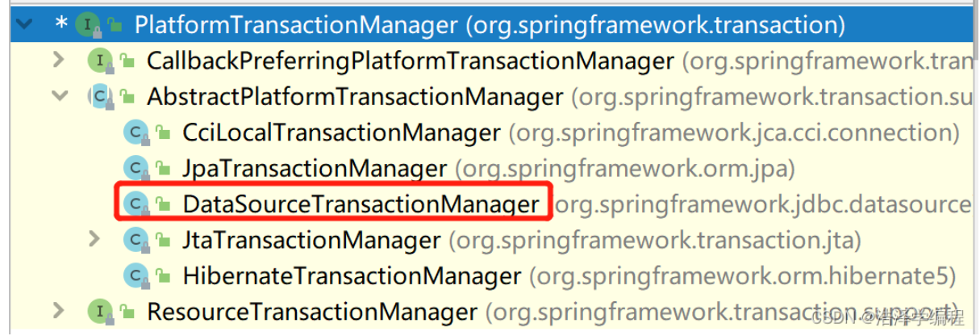Expand the JtaTransactionManager node

tap(94, 240)
